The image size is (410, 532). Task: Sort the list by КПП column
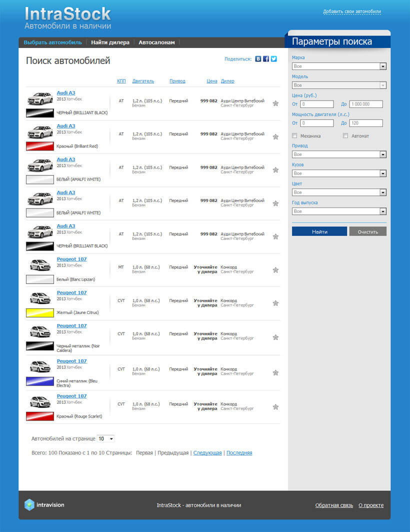coord(121,81)
